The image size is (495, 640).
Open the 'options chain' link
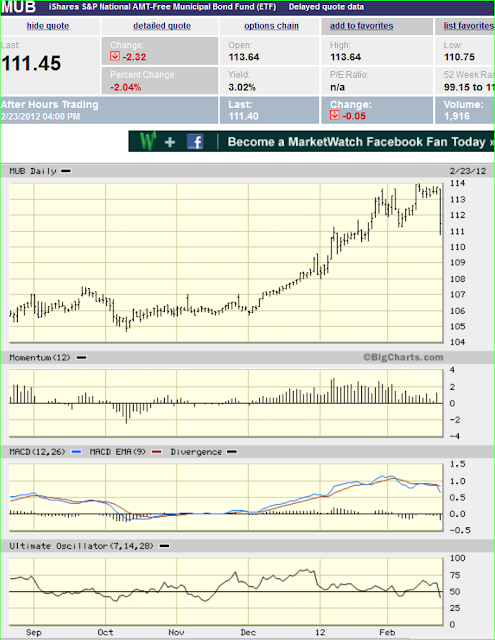point(271,26)
